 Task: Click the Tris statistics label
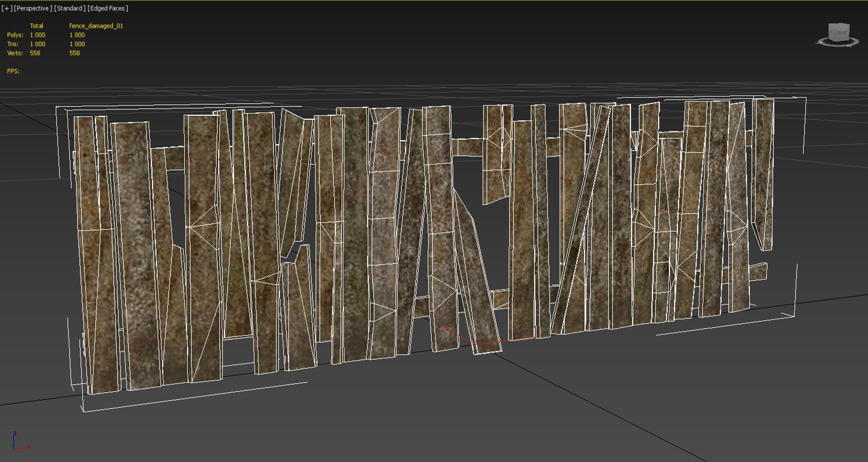click(13, 44)
